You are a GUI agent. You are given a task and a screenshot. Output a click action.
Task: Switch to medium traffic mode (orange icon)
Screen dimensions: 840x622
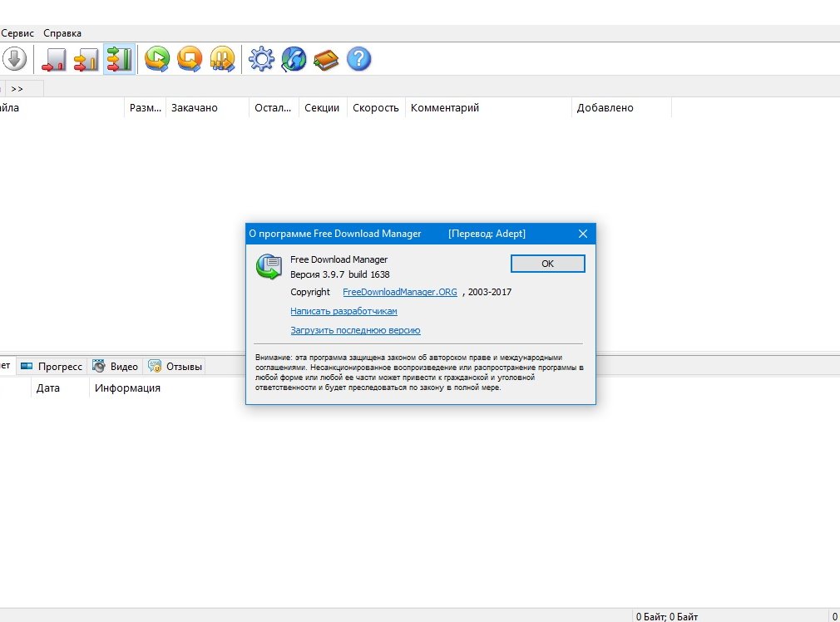click(86, 59)
